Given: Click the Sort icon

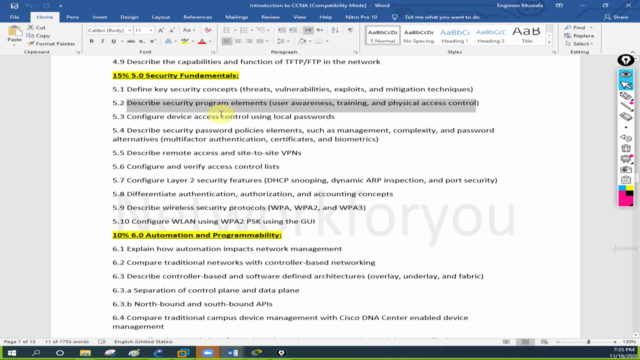Looking at the screenshot, I should [x=335, y=30].
